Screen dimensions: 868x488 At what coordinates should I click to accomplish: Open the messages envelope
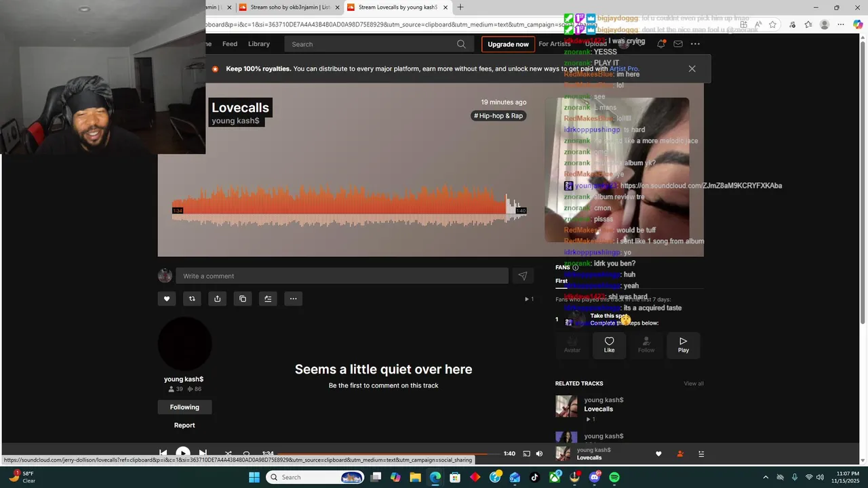tap(678, 44)
